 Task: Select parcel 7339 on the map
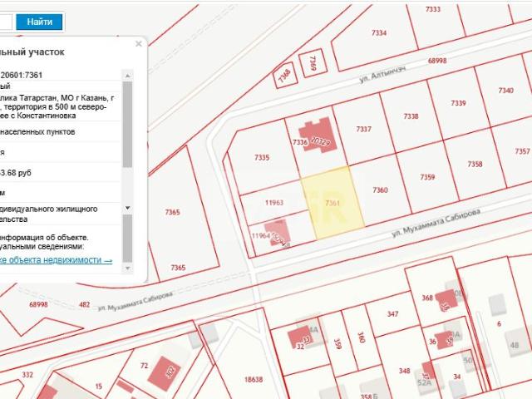(x=458, y=103)
